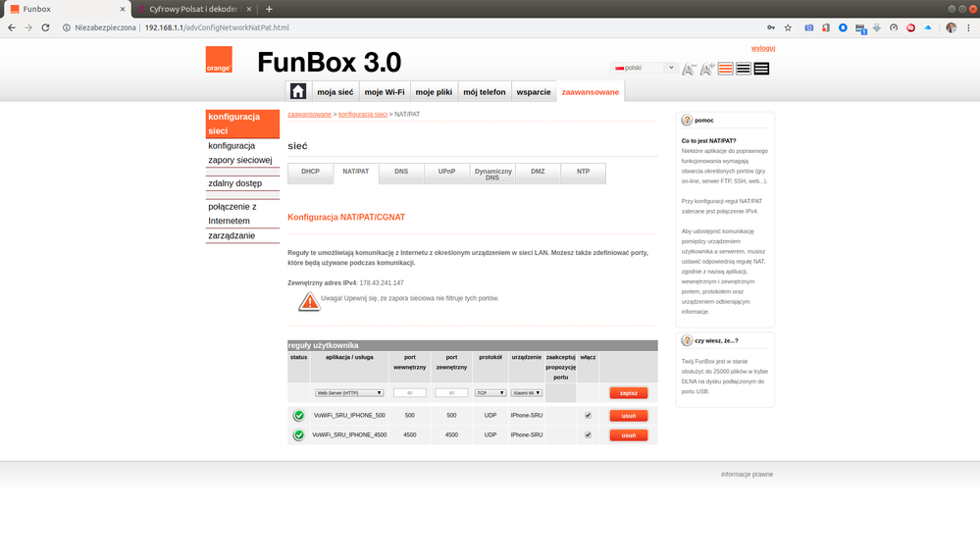980x557 pixels.
Task: Click the Orange logo
Action: pos(219,60)
